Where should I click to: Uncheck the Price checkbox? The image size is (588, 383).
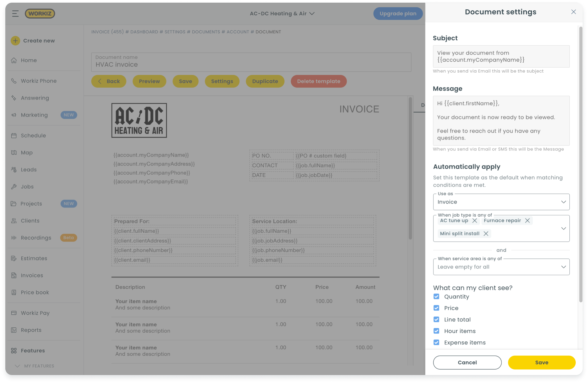click(436, 308)
